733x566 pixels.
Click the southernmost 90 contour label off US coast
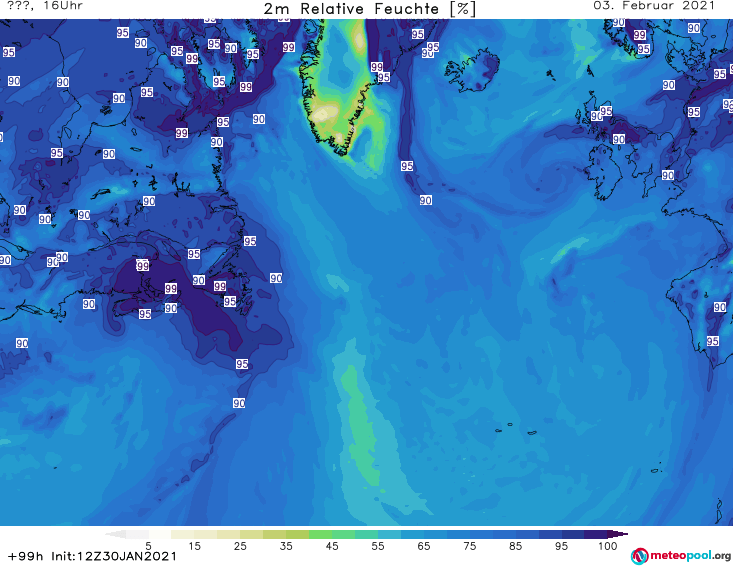(x=239, y=403)
